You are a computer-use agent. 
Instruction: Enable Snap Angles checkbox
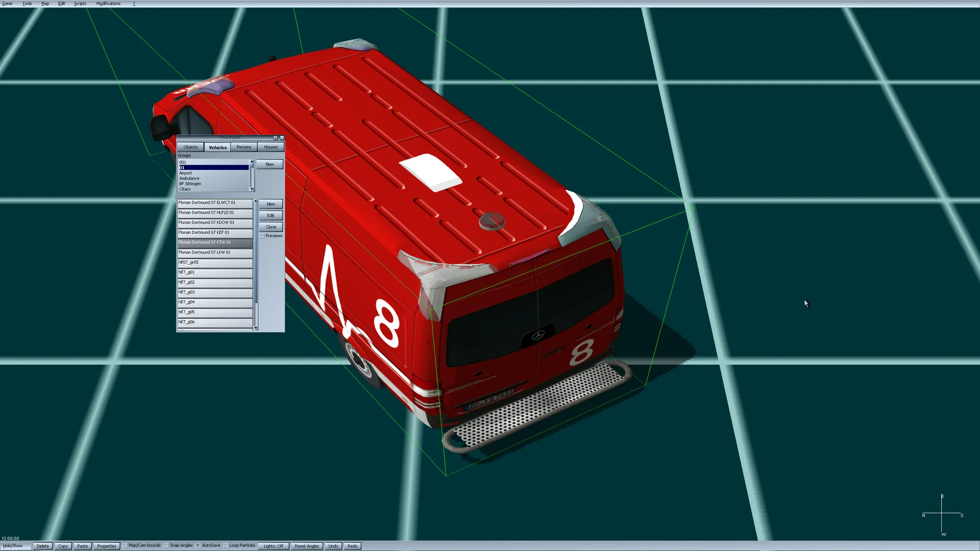click(x=166, y=545)
